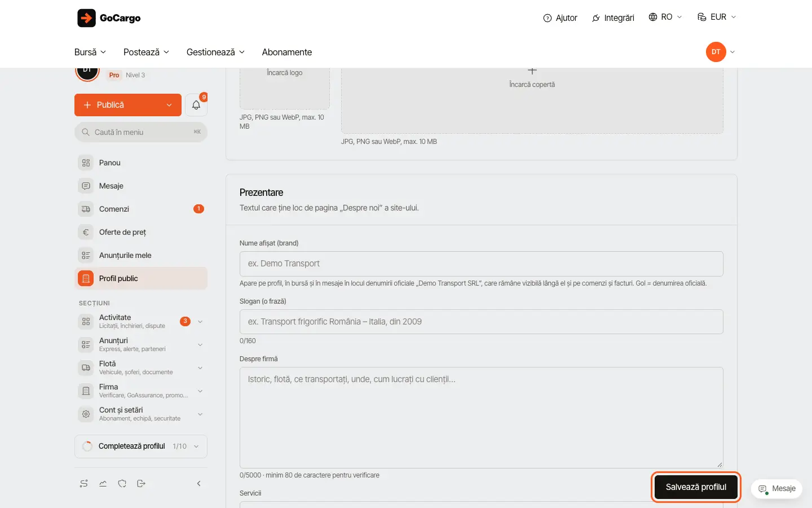The height and width of the screenshot is (508, 812).
Task: Click the coins icon next to EUR
Action: pos(702,17)
